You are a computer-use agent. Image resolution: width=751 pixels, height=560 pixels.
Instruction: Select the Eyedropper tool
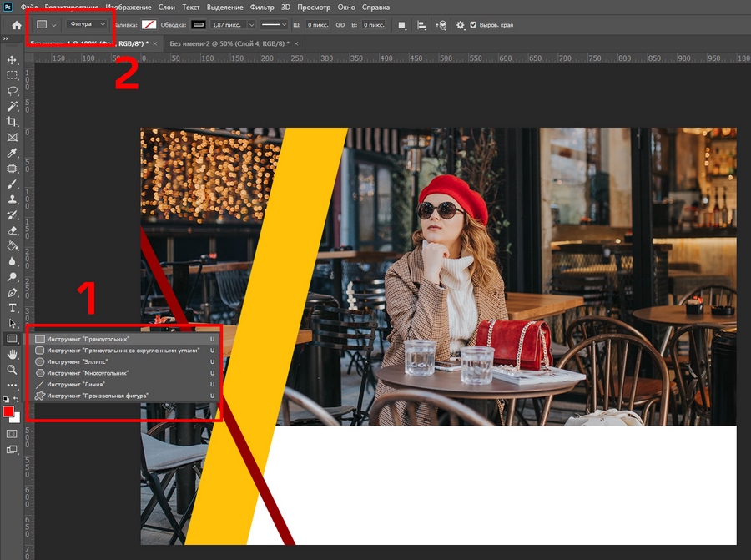pyautogui.click(x=12, y=153)
